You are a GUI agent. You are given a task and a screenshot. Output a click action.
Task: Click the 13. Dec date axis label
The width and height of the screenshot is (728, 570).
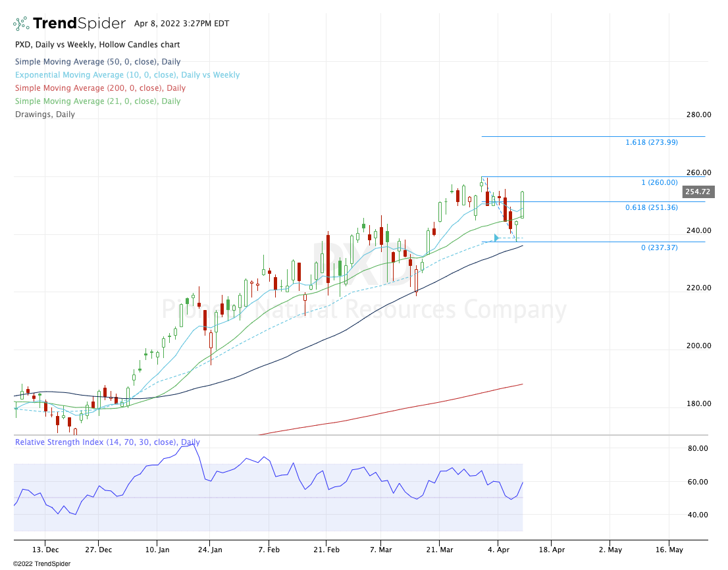coord(45,550)
